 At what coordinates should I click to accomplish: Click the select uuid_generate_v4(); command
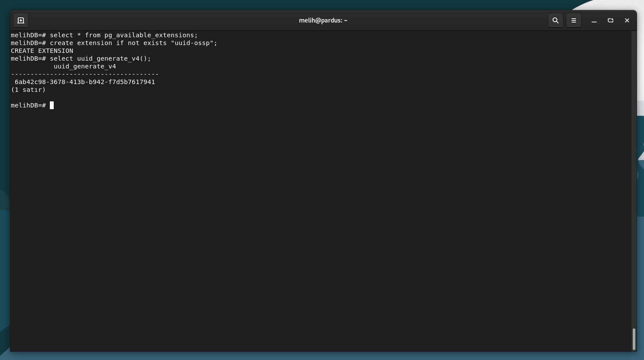point(101,58)
